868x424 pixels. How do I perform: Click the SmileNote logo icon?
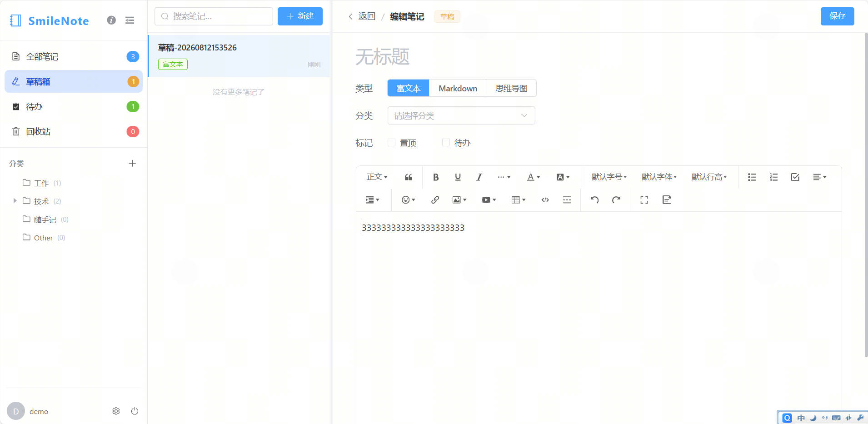point(16,20)
